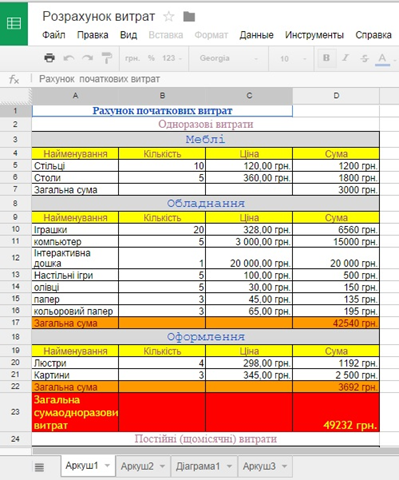Toggle strikethrough formatting

point(364,58)
